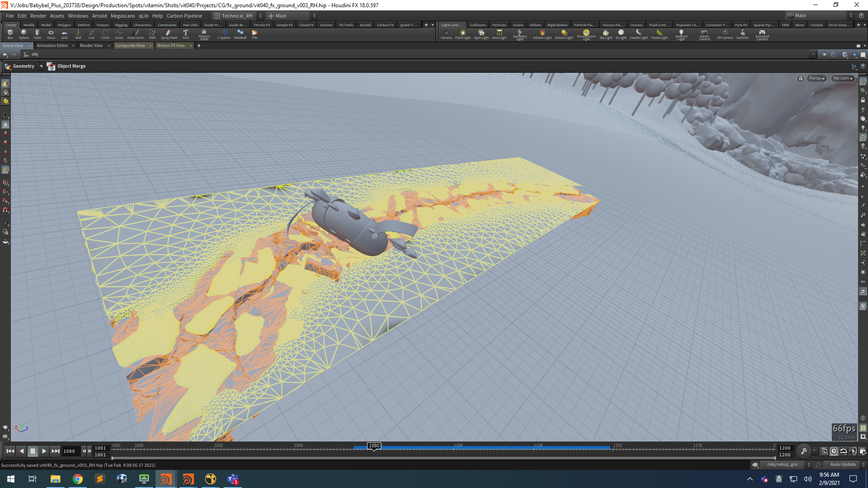Click the global animation options key icon
This screenshot has width=868, height=488.
(804, 451)
